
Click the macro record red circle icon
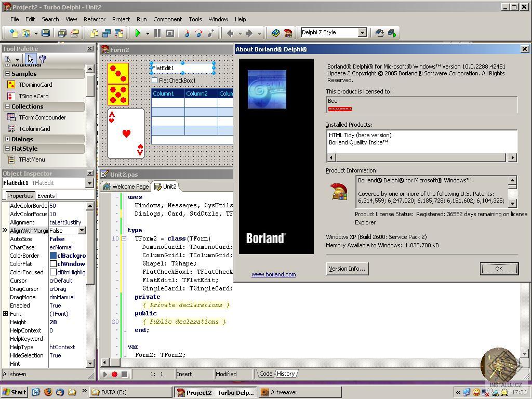coord(115,374)
